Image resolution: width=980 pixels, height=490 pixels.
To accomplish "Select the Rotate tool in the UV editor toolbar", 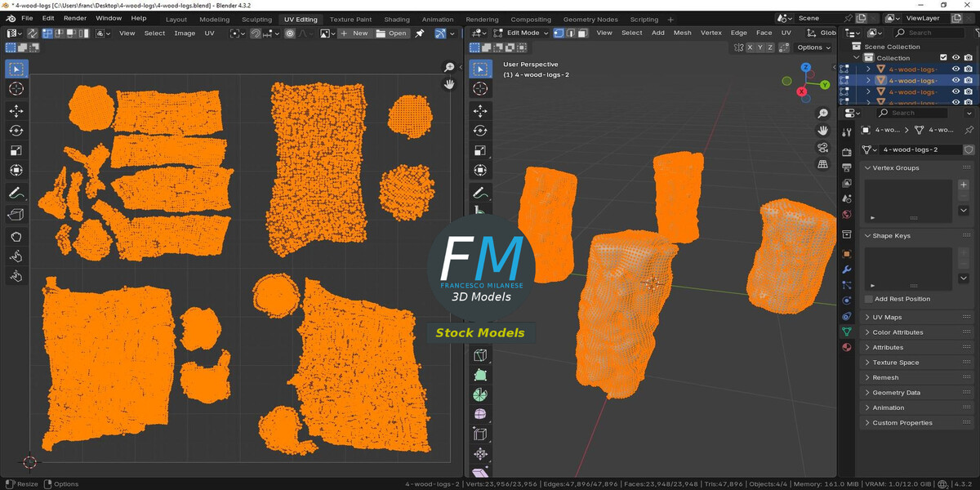I will [x=16, y=131].
